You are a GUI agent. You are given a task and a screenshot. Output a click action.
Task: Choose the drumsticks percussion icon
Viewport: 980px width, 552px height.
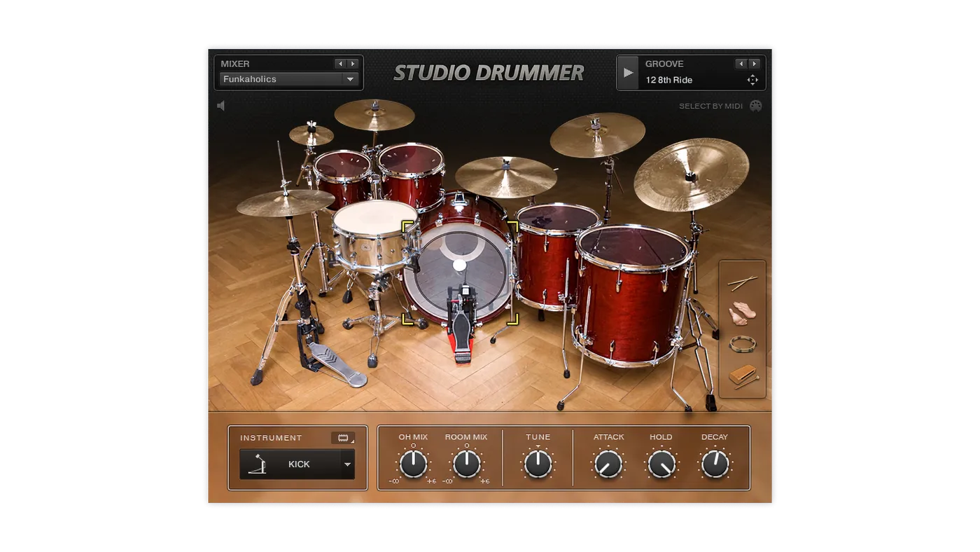point(742,282)
